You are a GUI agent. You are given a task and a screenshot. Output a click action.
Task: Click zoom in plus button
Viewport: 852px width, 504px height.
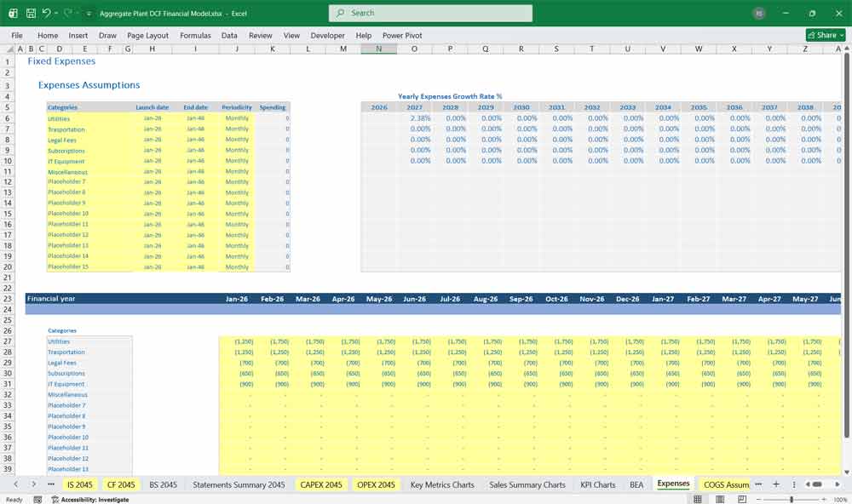pos(824,499)
